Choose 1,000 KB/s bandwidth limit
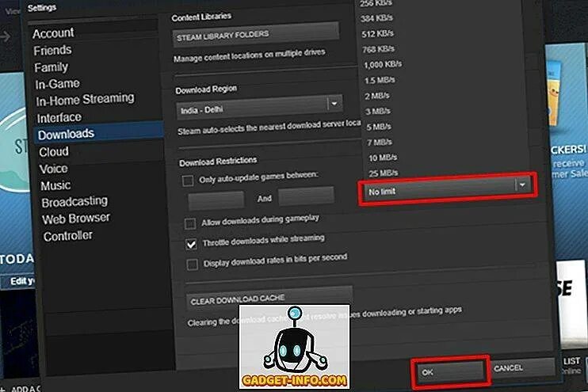 [383, 64]
